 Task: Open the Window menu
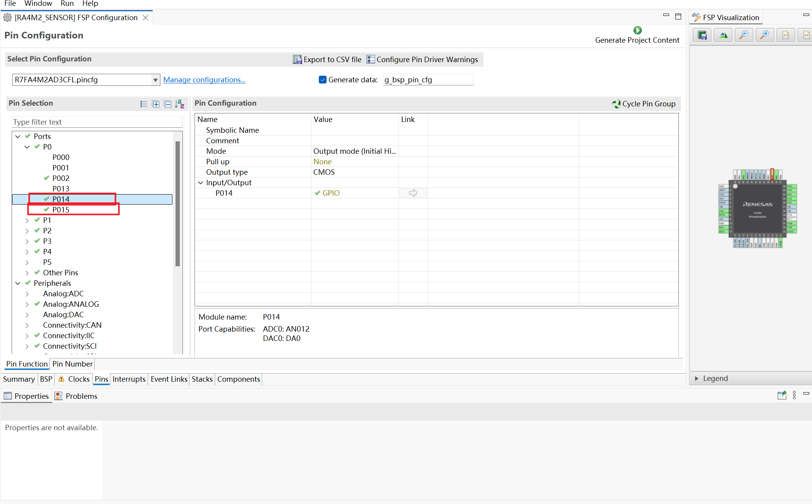click(x=38, y=3)
